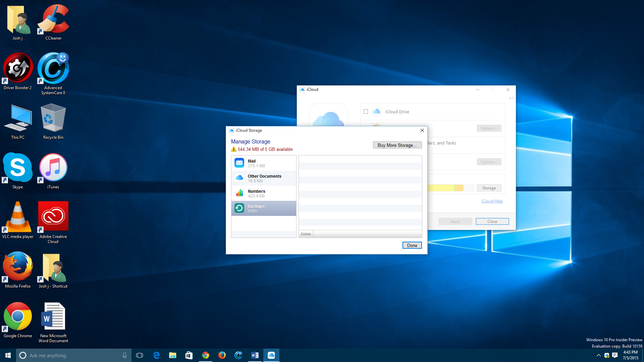Open the iCloud Help link
The image size is (644, 362).
pos(492,201)
